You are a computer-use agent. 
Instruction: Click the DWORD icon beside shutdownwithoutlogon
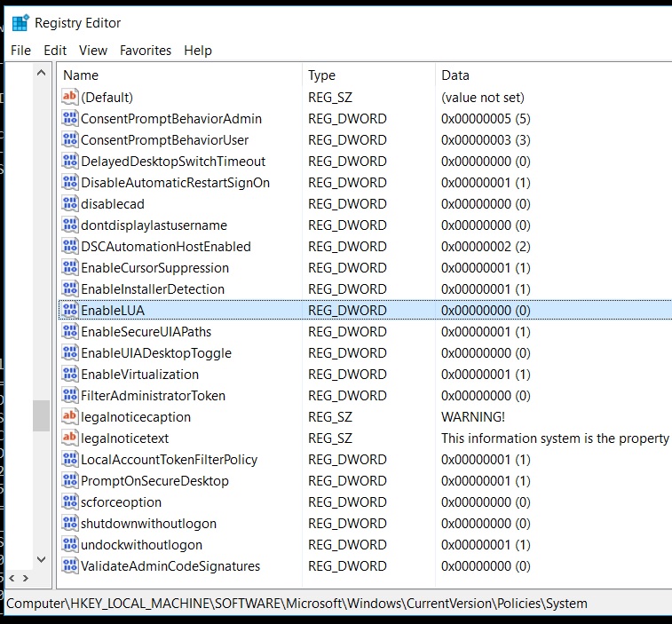click(x=70, y=524)
